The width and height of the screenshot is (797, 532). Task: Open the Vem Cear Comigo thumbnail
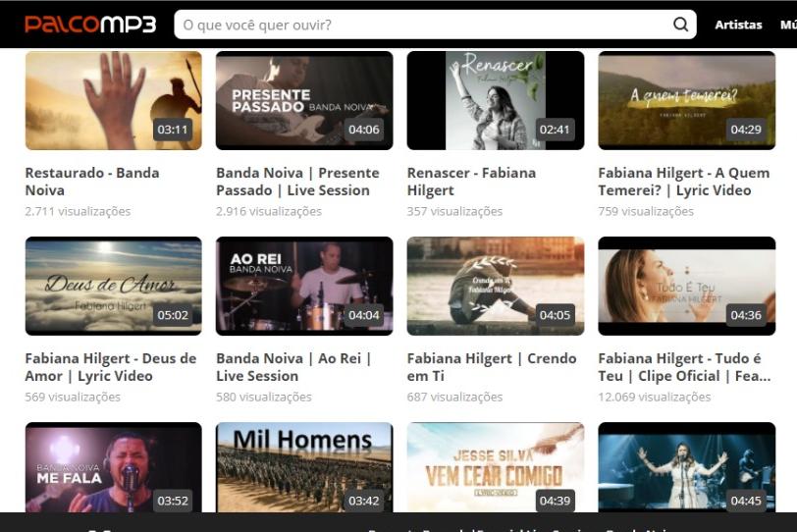point(496,467)
